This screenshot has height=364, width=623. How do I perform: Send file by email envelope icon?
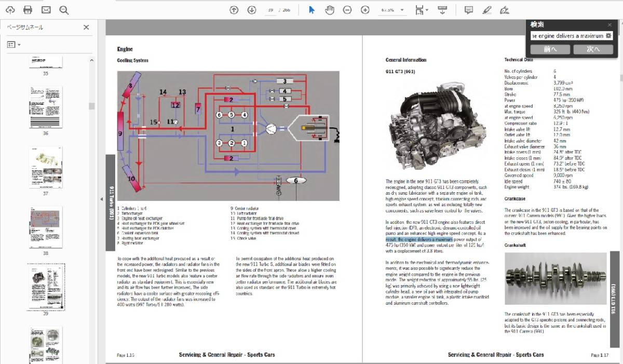point(46,10)
